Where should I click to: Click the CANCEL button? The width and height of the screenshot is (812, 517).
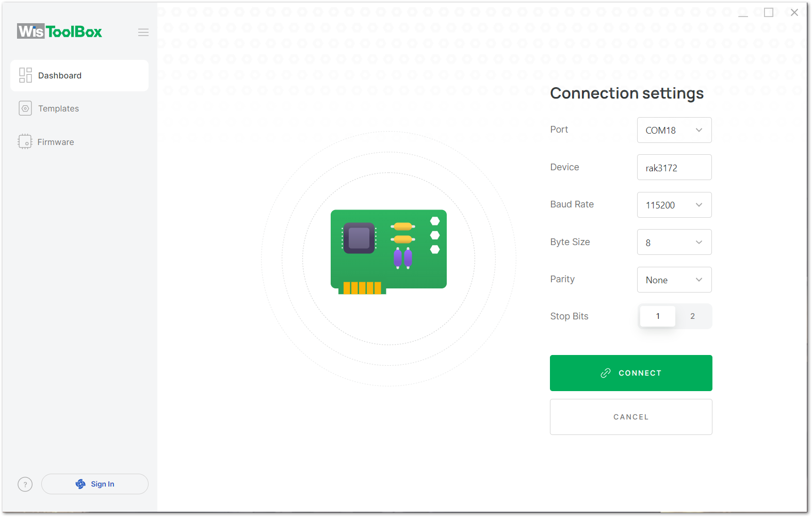tap(631, 417)
